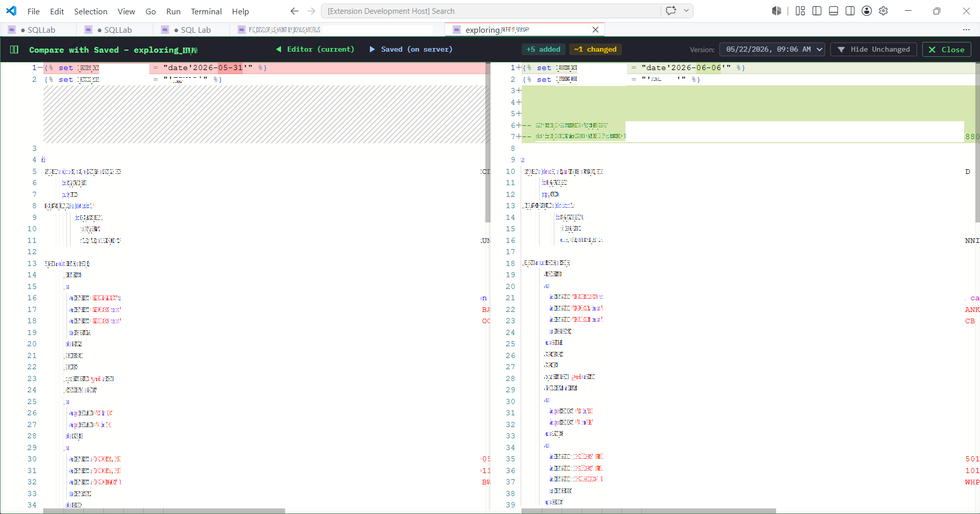
Task: Click the left editor vertical scrollbar
Action: pos(487,143)
